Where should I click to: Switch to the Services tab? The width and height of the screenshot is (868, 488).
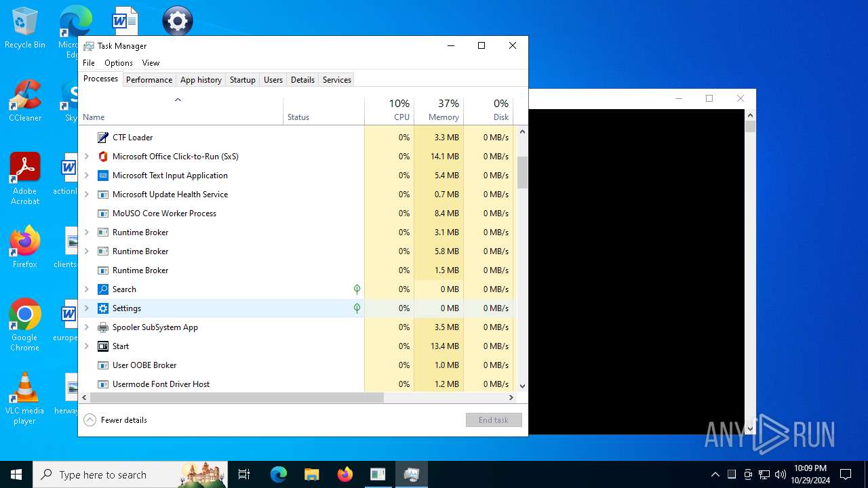coord(337,80)
